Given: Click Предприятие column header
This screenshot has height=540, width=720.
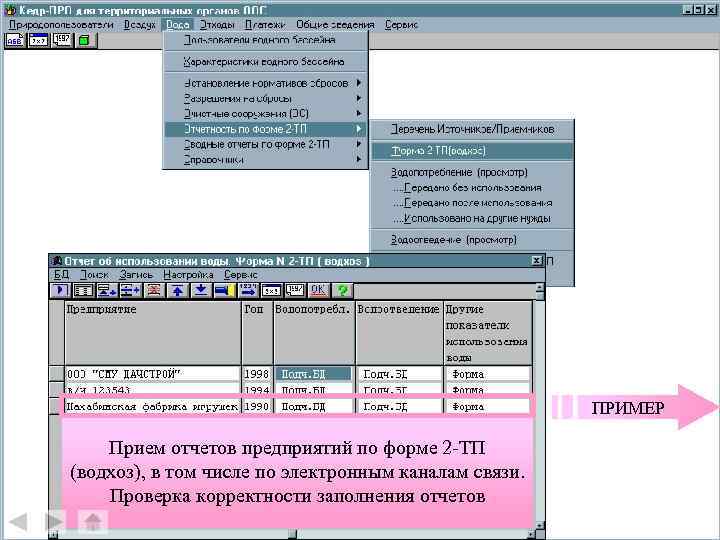Looking at the screenshot, I should tap(153, 333).
